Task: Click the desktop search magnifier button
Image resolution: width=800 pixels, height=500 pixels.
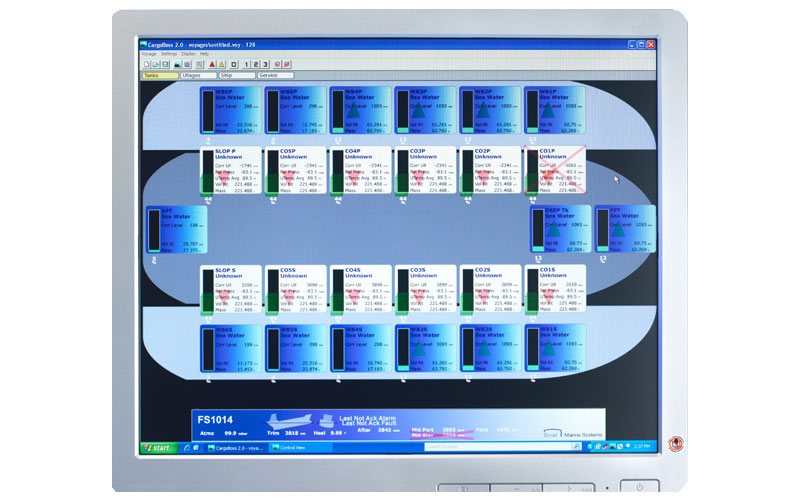Action: (577, 446)
